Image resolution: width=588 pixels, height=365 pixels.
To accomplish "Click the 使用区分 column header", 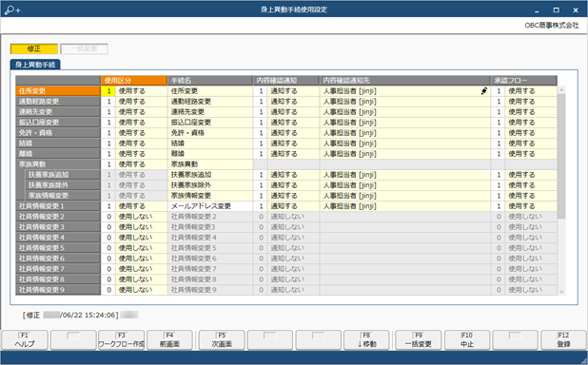I will pyautogui.click(x=134, y=81).
